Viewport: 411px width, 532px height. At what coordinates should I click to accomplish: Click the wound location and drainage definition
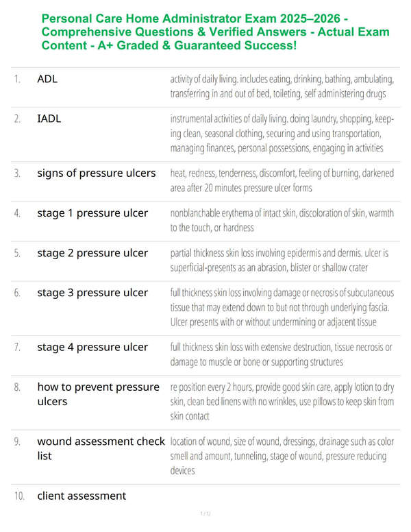pyautogui.click(x=282, y=457)
